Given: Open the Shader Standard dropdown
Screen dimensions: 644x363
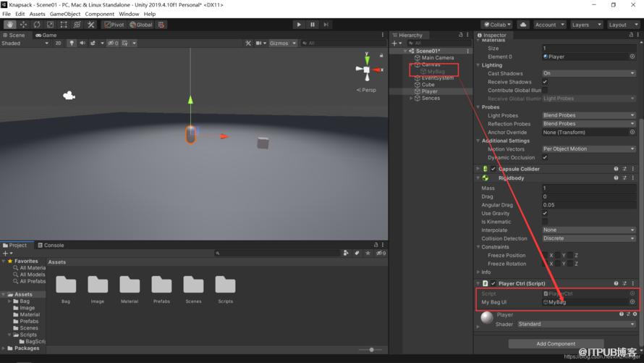Looking at the screenshot, I should tap(576, 324).
